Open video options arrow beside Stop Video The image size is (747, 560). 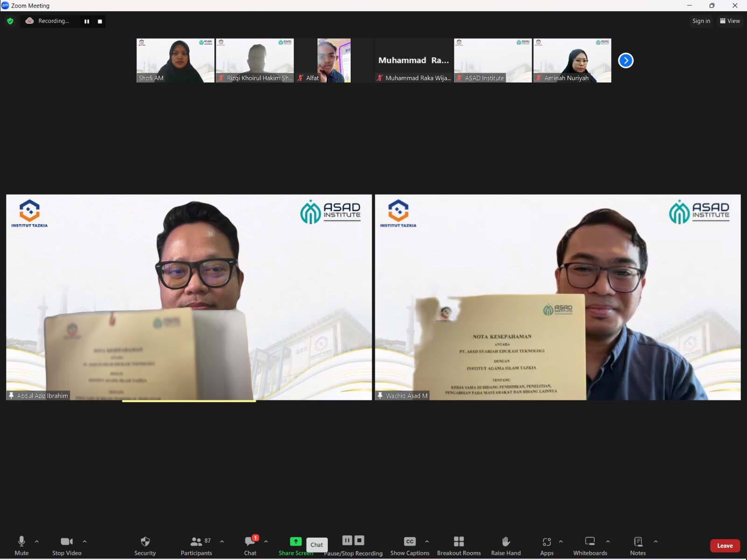[x=85, y=541]
